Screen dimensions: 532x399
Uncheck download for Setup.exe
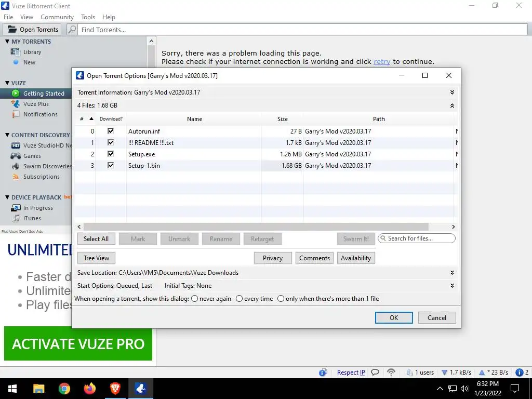point(111,154)
